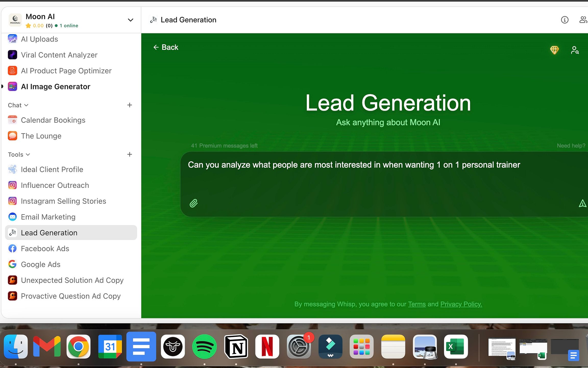588x368 pixels.
Task: Open the Terms link
Action: coord(417,304)
